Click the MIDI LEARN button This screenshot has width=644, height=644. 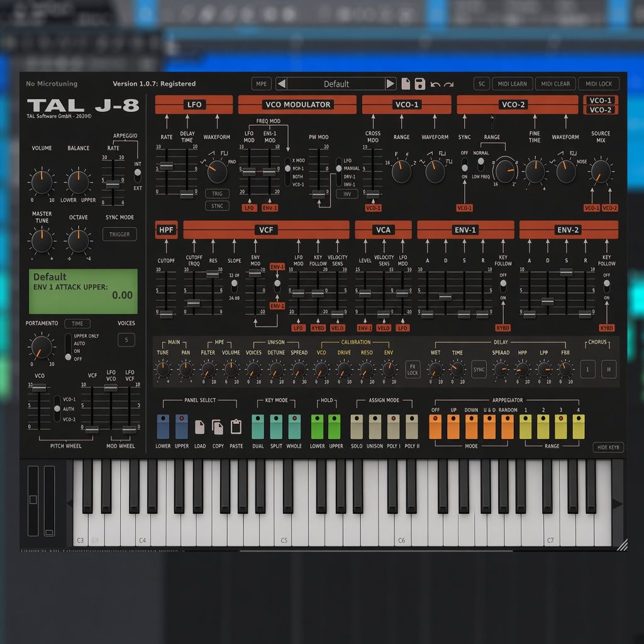pos(512,84)
